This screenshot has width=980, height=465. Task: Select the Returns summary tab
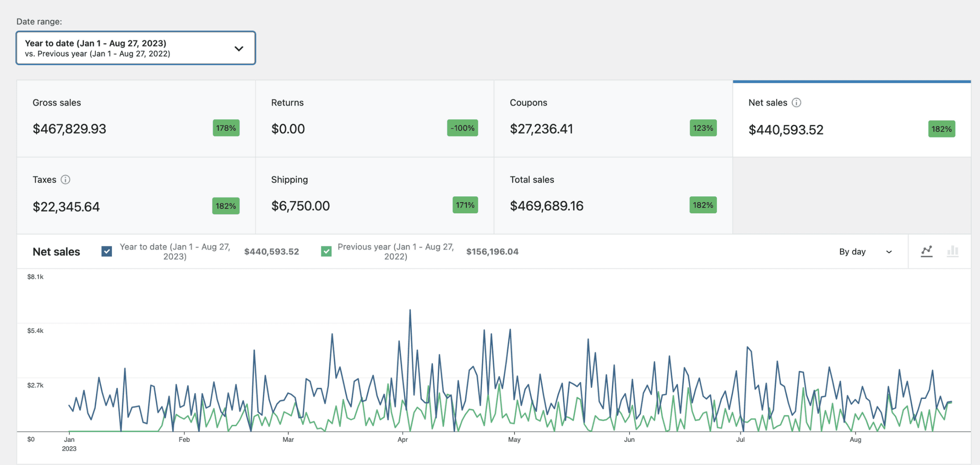(375, 119)
